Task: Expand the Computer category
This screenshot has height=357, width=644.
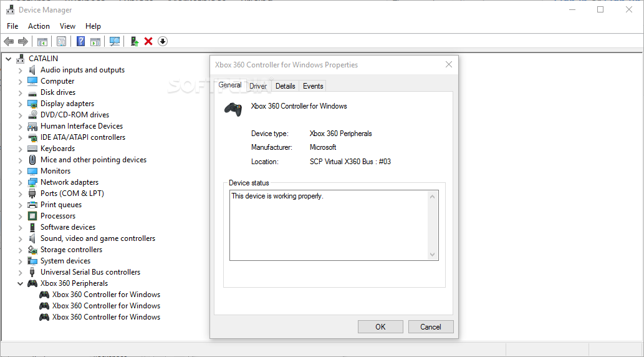Action: coord(20,81)
